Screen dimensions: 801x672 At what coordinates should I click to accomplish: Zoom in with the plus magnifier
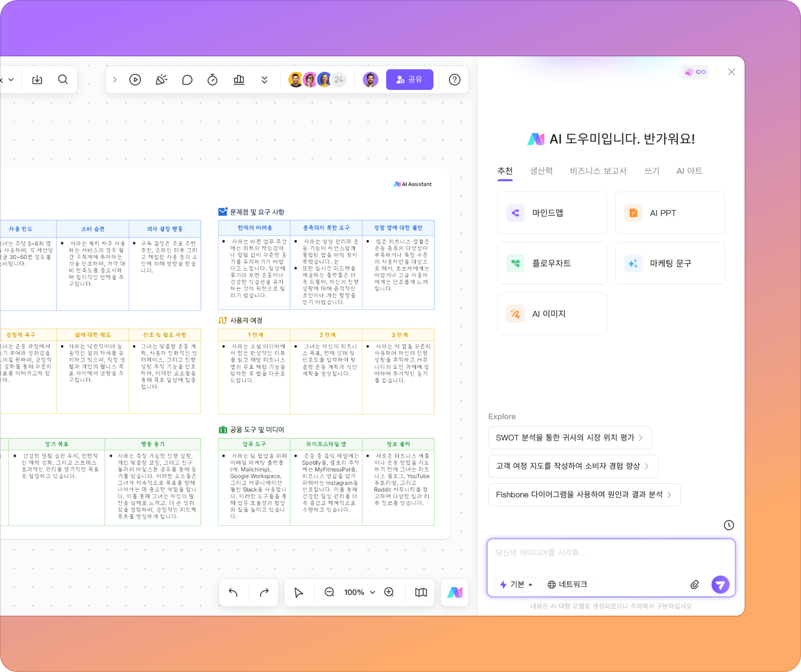coord(389,592)
